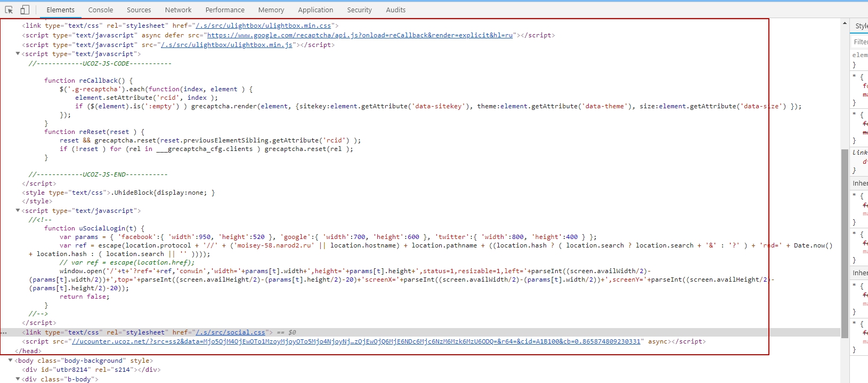Click the element.setAttribute('rcid', index) line
This screenshot has height=383, width=868.
(x=147, y=98)
